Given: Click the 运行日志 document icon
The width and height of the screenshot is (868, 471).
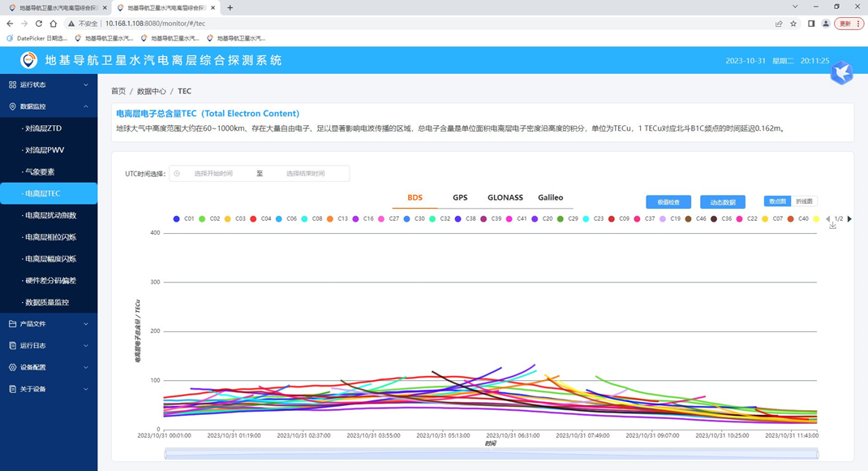Looking at the screenshot, I should coord(13,345).
